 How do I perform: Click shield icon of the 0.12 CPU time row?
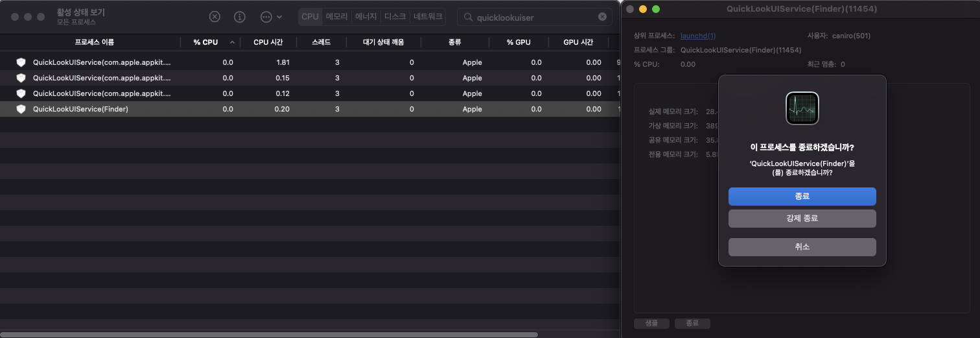coord(21,93)
